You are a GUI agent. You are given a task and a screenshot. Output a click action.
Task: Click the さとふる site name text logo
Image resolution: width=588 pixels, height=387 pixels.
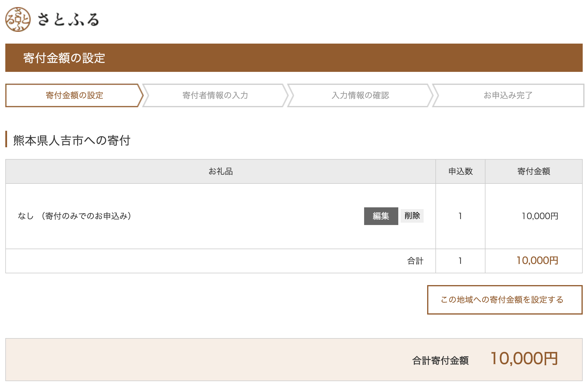(x=68, y=20)
